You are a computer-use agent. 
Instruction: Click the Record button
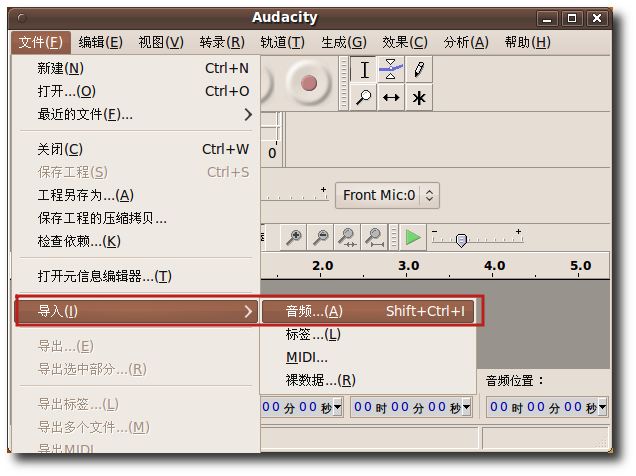pyautogui.click(x=308, y=83)
